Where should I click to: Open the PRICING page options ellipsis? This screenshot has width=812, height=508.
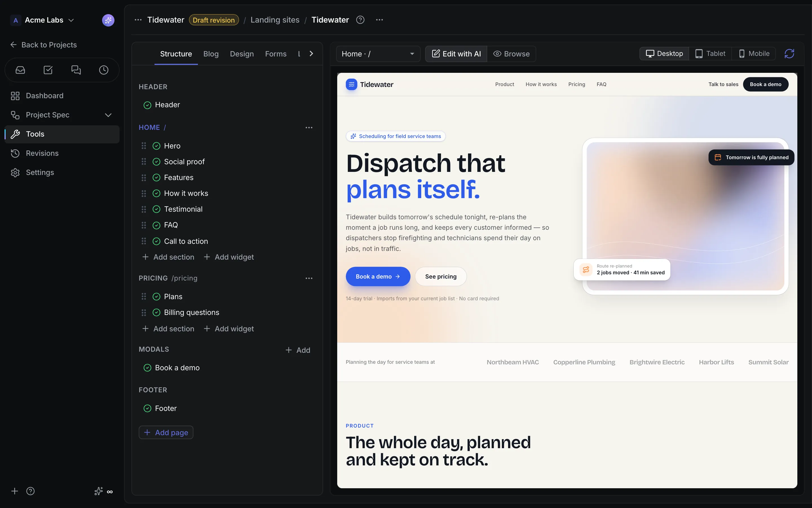[309, 278]
